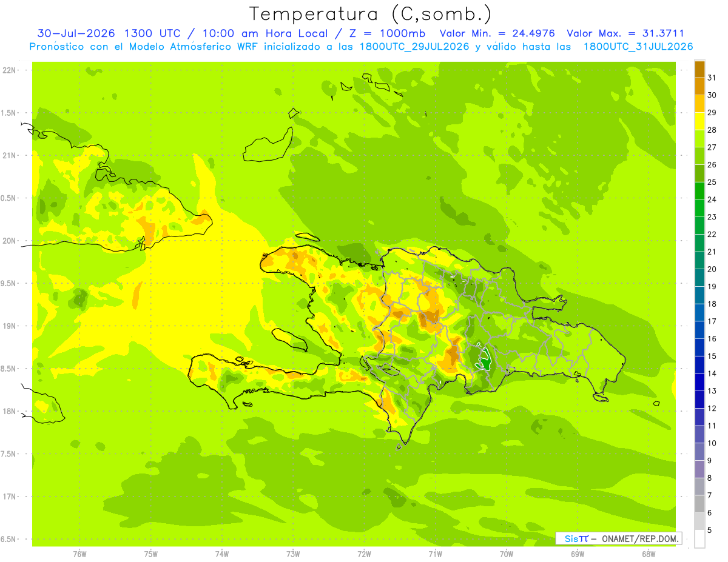Screen dimensions: 728x562
Task: Click the lime swatch between 27 and 28
Action: click(x=699, y=138)
